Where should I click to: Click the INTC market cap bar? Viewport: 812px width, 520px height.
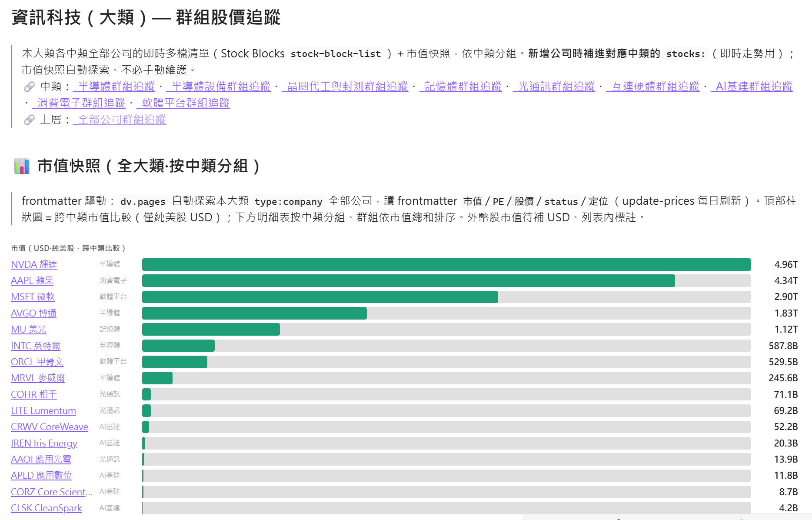178,346
